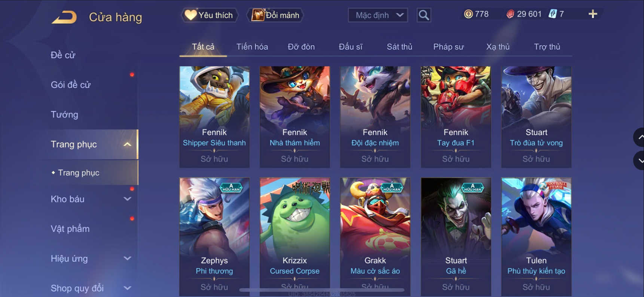Viewport: 644px width, 297px height.
Task: Go to Tướng in the sidebar
Action: (x=64, y=114)
